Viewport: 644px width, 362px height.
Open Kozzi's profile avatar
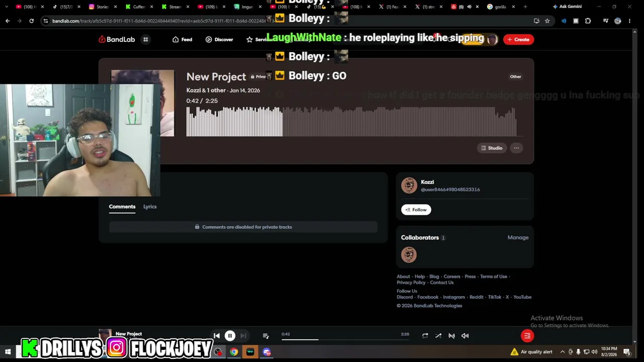pos(409,186)
